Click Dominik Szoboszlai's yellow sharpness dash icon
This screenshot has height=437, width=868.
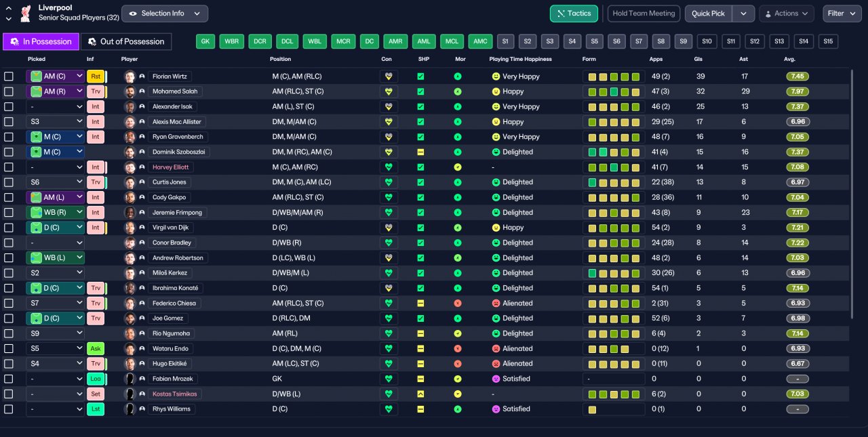click(420, 152)
